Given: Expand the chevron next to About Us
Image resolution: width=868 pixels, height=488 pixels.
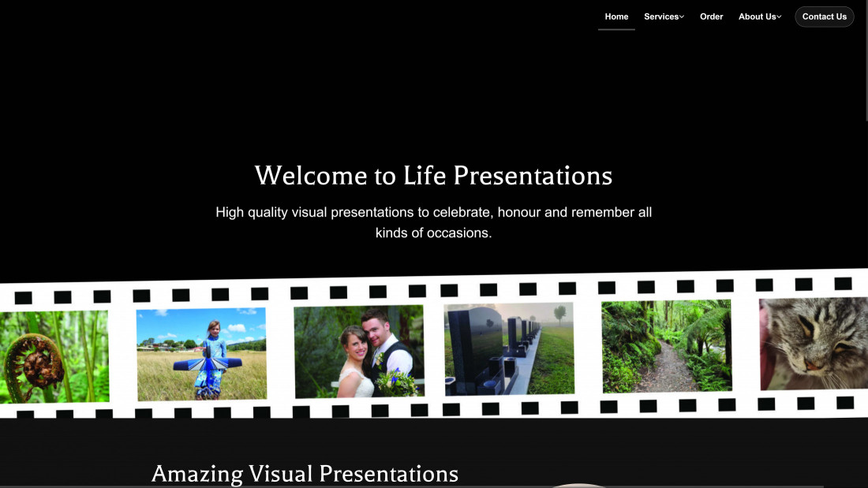Looking at the screenshot, I should [x=780, y=17].
